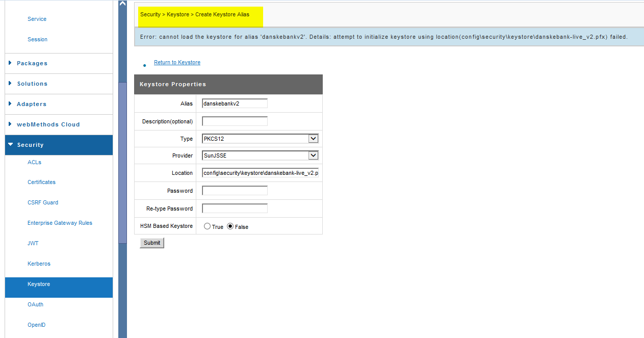Submit the Keystore Properties form

point(151,243)
